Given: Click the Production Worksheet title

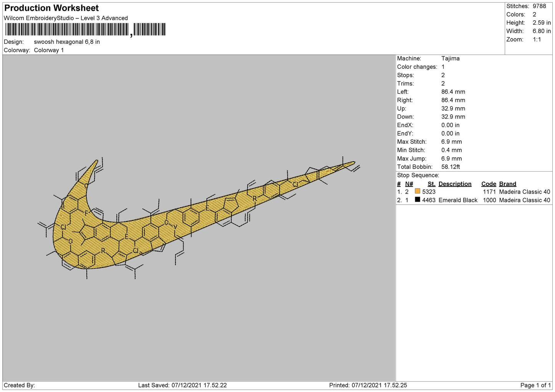Looking at the screenshot, I should click(51, 8).
